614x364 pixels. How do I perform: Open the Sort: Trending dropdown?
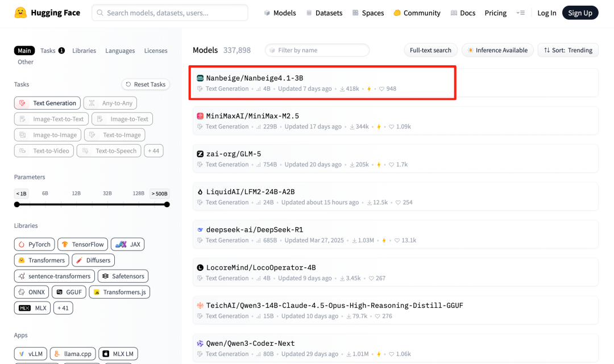tap(567, 50)
